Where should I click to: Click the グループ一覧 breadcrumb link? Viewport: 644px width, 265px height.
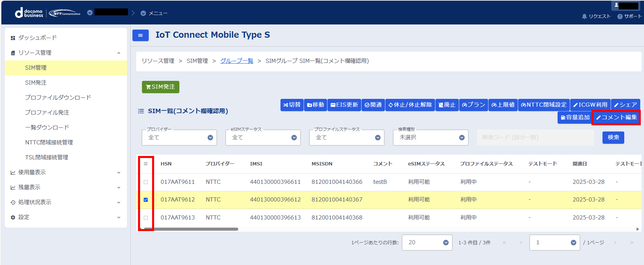click(x=237, y=61)
